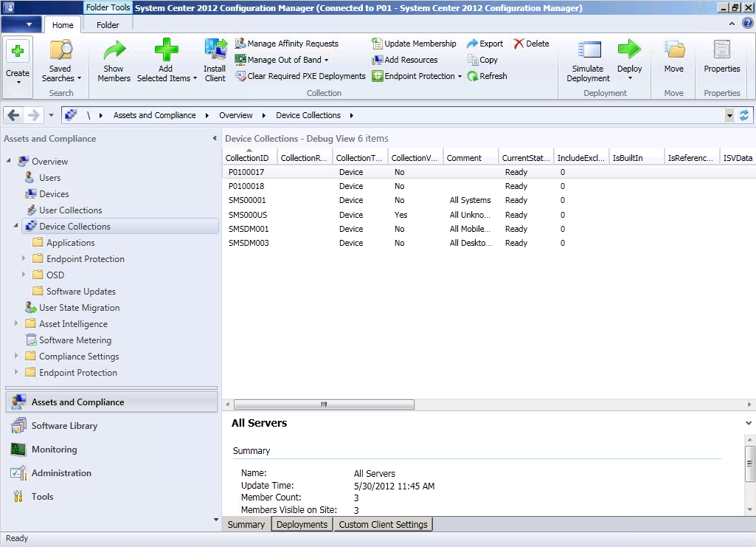The height and width of the screenshot is (547, 756).
Task: Select Software Metering node
Action: pyautogui.click(x=74, y=340)
